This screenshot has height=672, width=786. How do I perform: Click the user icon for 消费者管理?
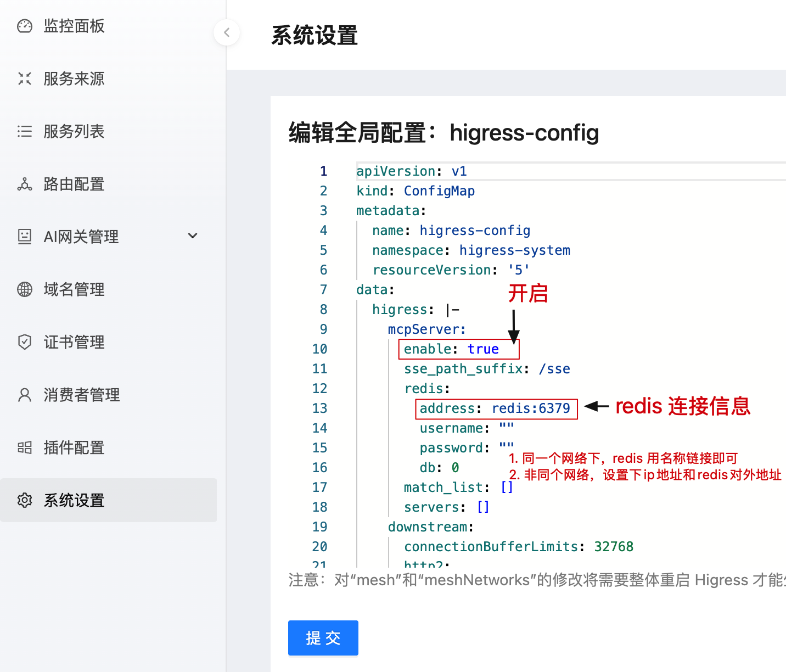[25, 395]
